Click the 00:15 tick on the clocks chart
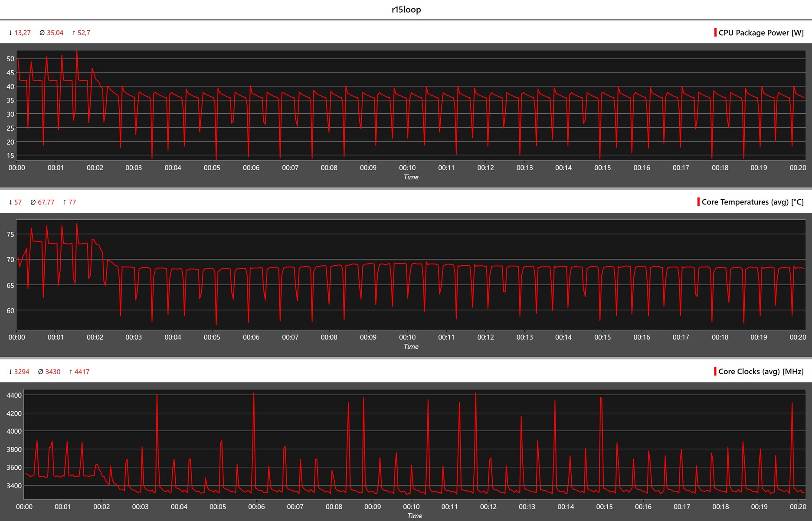Image resolution: width=812 pixels, height=521 pixels. coord(604,507)
